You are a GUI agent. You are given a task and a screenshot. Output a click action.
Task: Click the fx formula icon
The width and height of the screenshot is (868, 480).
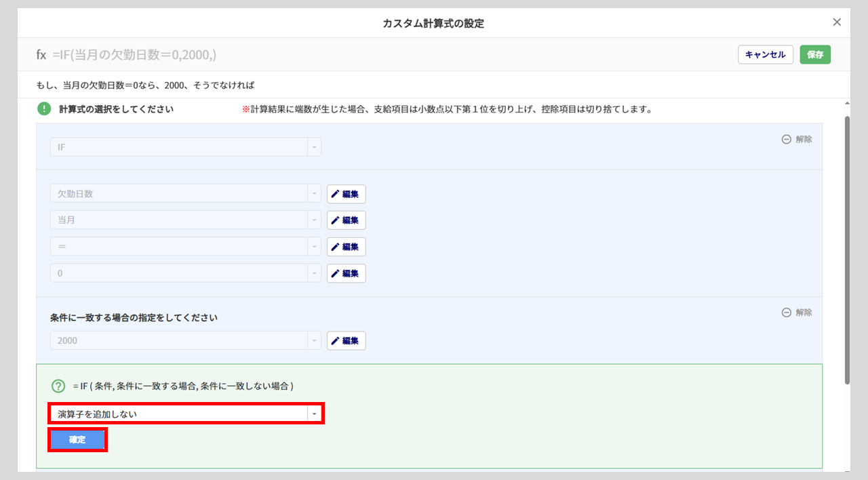point(41,55)
